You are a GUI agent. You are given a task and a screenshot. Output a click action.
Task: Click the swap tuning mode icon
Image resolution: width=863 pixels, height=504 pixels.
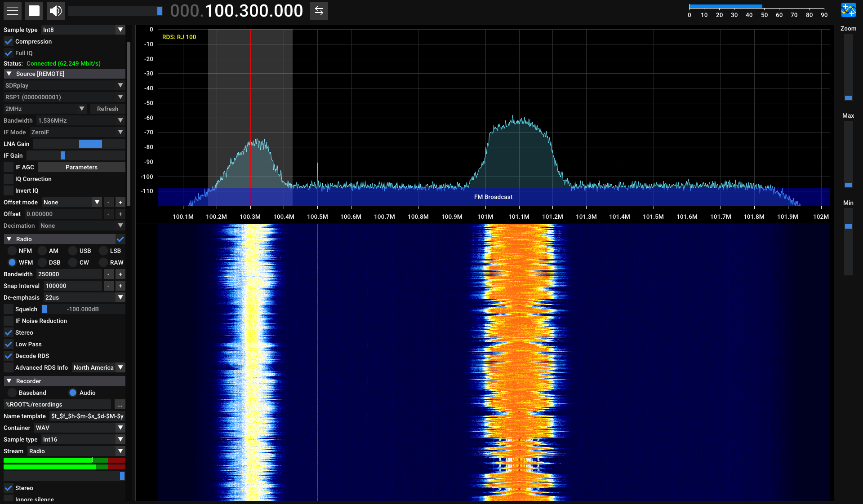click(x=319, y=11)
